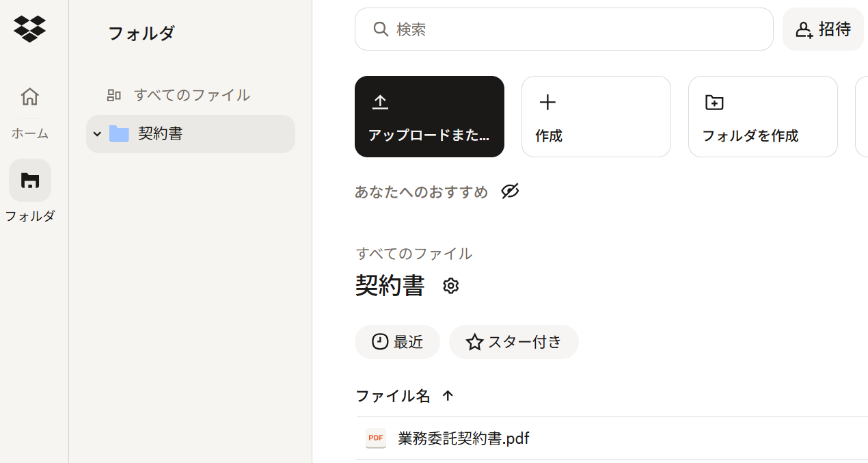This screenshot has height=463, width=868.
Task: Go to Home (ホーム) in sidebar
Action: pos(29,97)
